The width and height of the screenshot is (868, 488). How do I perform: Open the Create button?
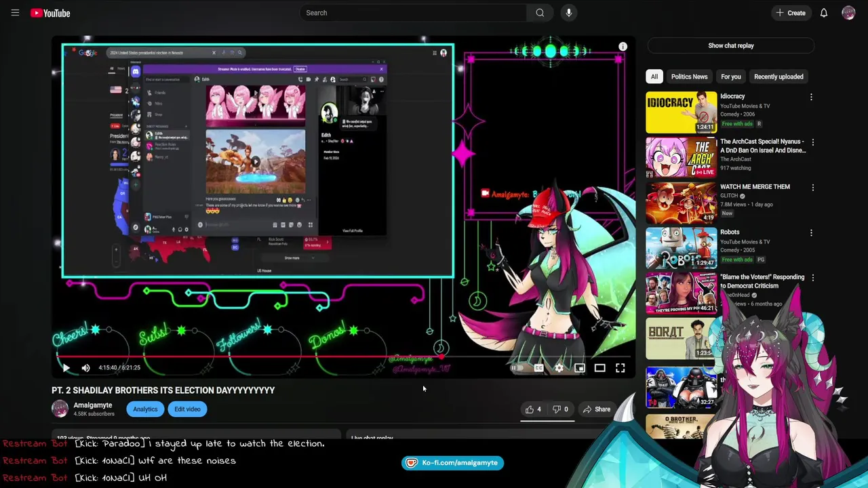tap(791, 13)
